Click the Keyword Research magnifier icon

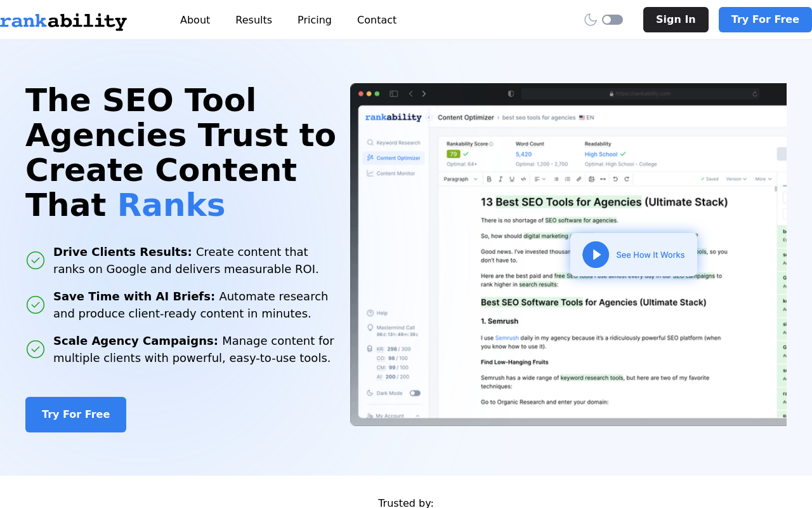[370, 143]
